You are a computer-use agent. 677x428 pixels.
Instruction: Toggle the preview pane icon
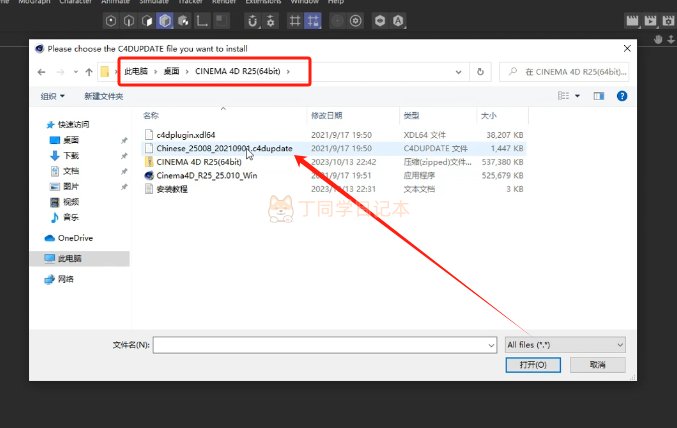(x=599, y=96)
